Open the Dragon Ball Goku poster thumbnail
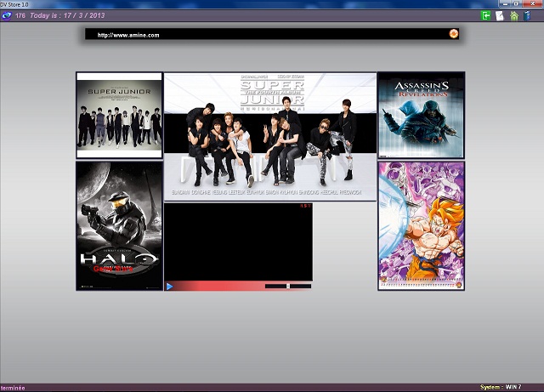The width and height of the screenshot is (544, 392). pyautogui.click(x=422, y=225)
